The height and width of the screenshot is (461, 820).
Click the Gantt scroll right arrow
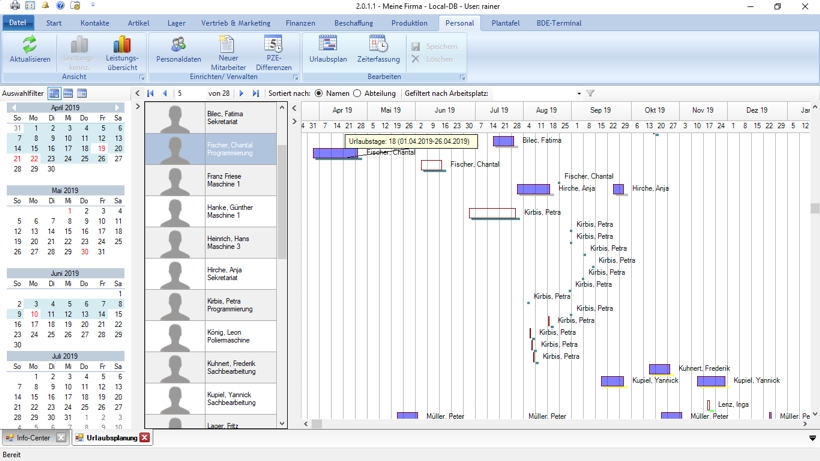coord(805,424)
